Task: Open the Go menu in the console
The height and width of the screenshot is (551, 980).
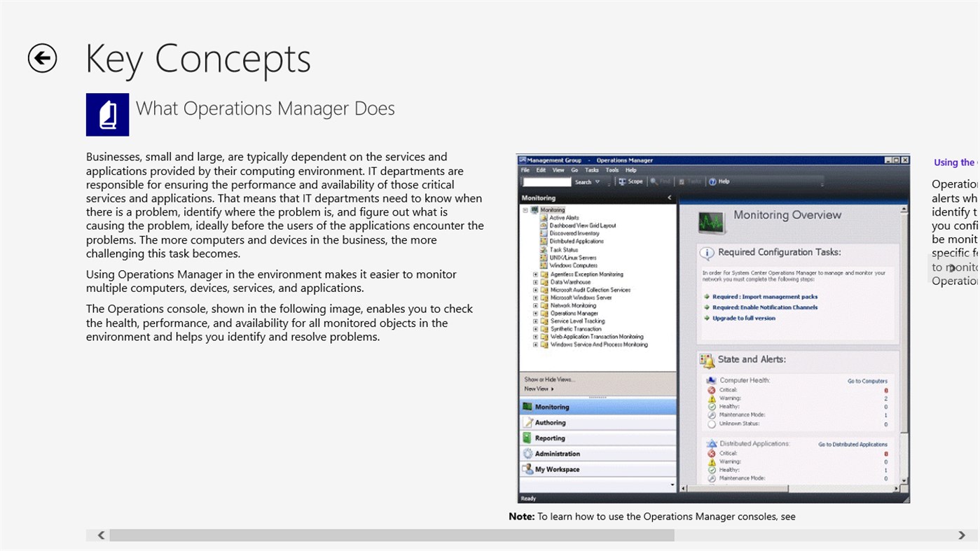Action: point(574,169)
